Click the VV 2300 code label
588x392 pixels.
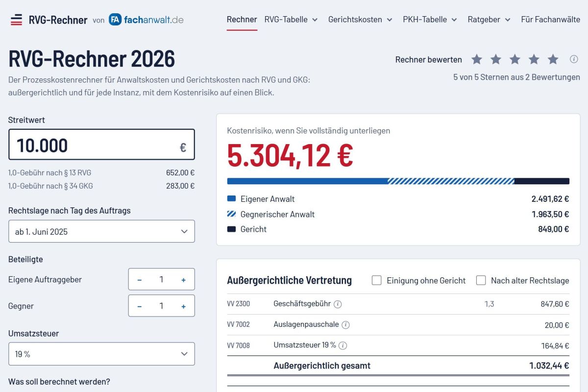tap(239, 304)
